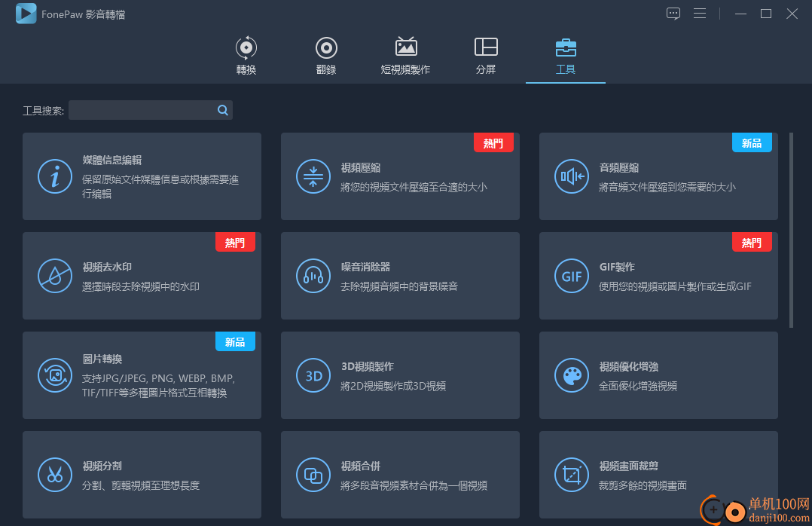Click the GIF製作 icon
This screenshot has width=812, height=526.
click(x=572, y=276)
